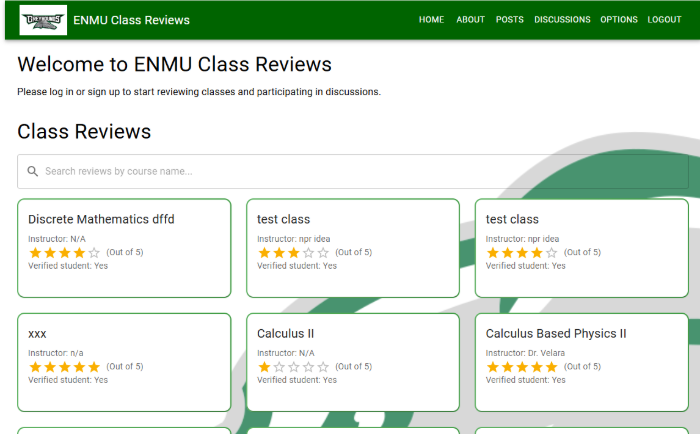Click the star rating on Discrete Mathematics dffd
700x434 pixels.
pos(64,253)
